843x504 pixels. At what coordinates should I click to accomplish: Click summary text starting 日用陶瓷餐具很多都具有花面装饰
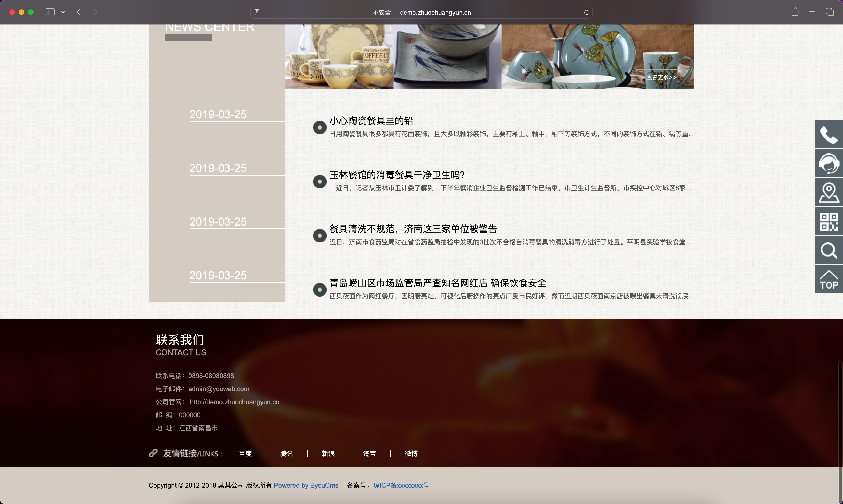[511, 134]
